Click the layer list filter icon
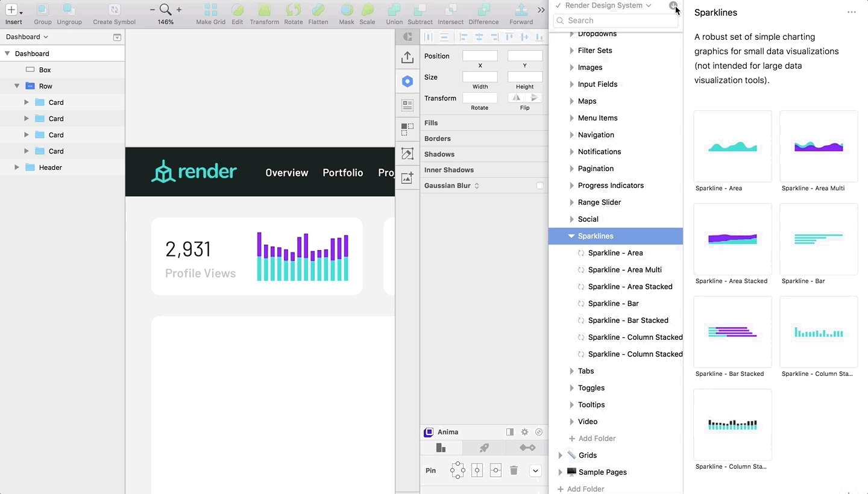Image resolution: width=868 pixels, height=494 pixels. pos(117,37)
